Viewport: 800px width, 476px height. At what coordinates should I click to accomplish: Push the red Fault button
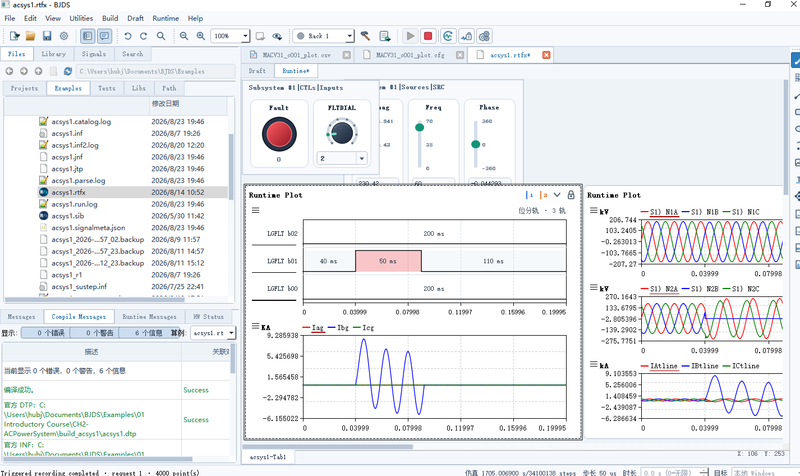pos(279,134)
